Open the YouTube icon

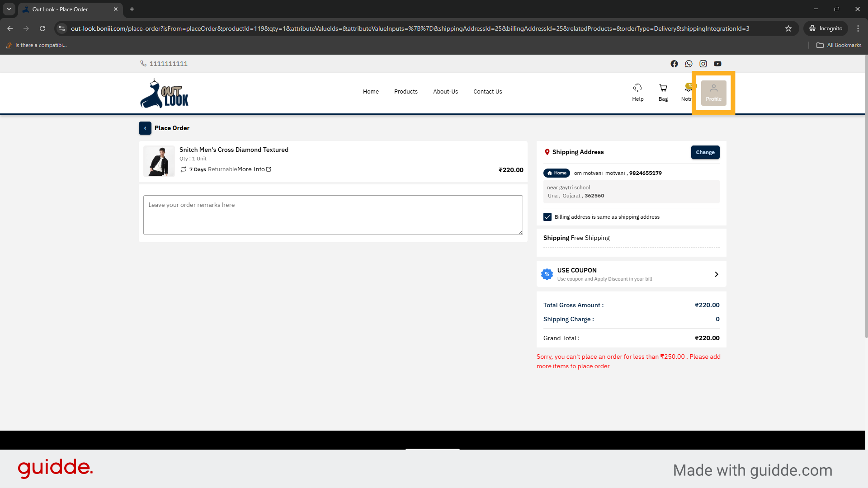pyautogui.click(x=717, y=64)
